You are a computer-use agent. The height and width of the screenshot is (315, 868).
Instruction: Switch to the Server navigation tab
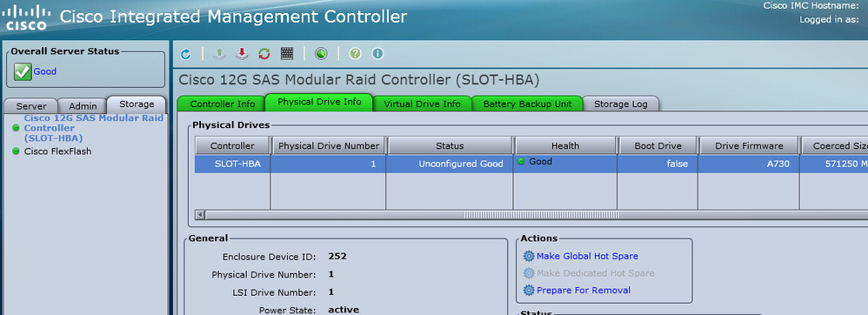tap(31, 106)
